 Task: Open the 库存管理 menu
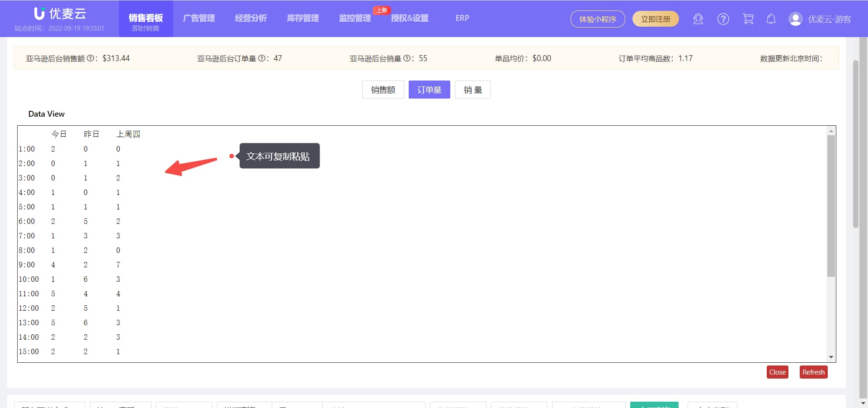303,18
